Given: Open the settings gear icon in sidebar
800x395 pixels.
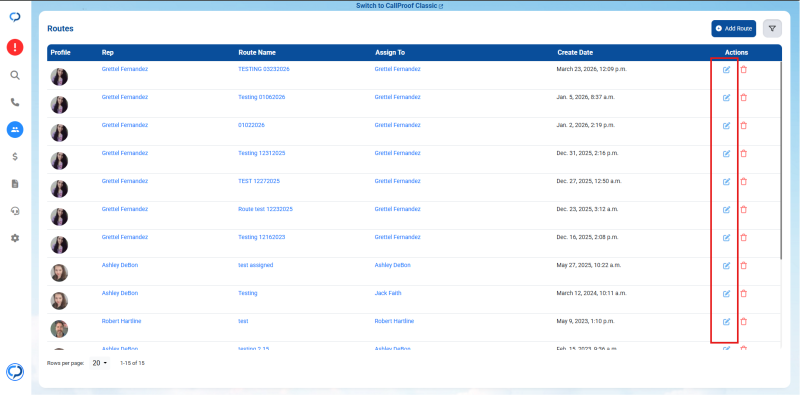Looking at the screenshot, I should pos(15,238).
